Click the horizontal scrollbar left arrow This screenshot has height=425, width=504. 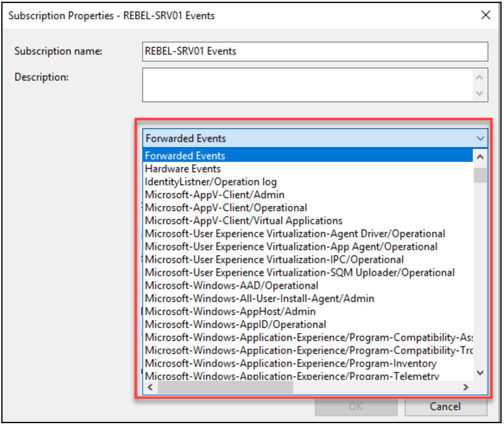[150, 387]
